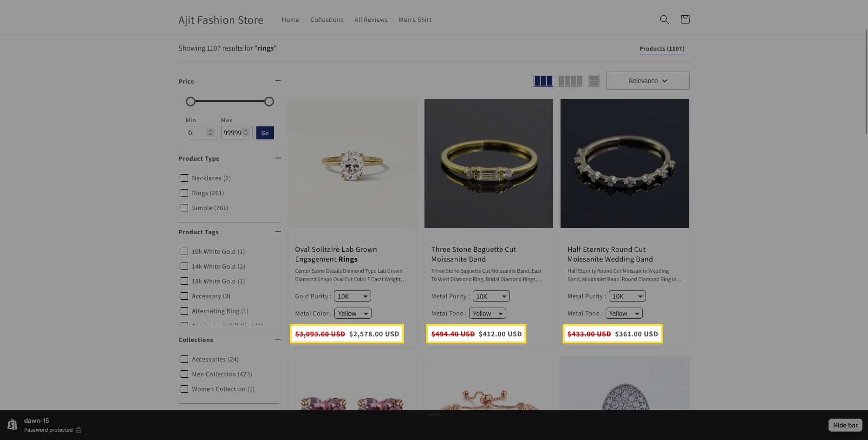Enable the Necklaces (2) filter
The width and height of the screenshot is (868, 440).
[x=184, y=178]
